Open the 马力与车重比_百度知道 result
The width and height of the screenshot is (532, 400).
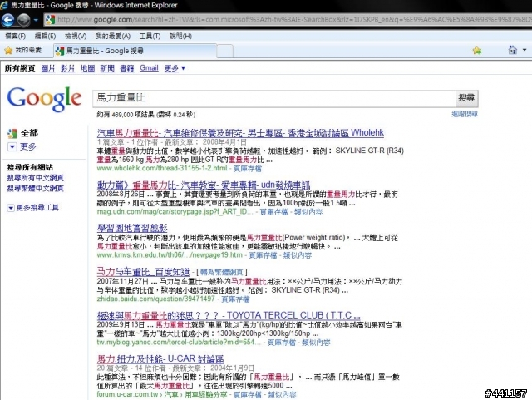143,272
